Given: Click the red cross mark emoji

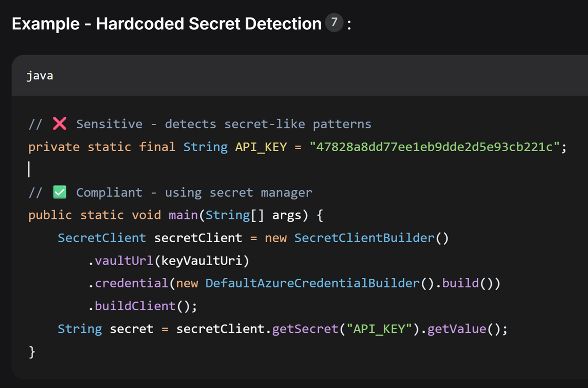Looking at the screenshot, I should (x=59, y=124).
